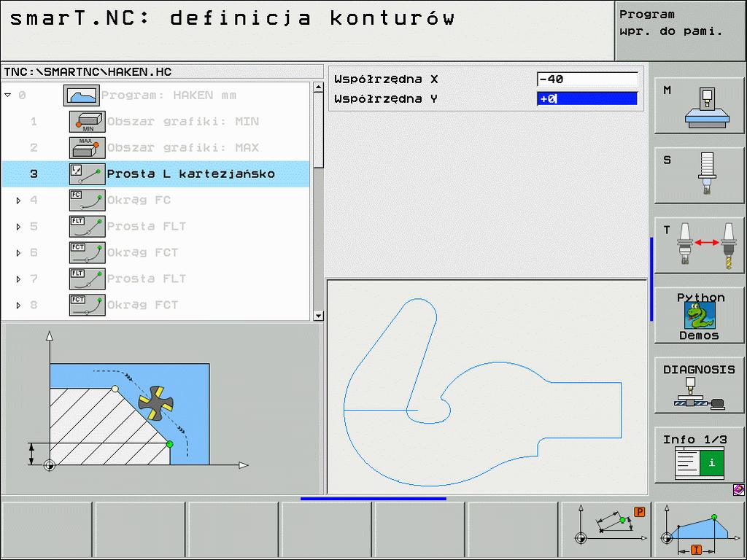Click the Okrąg FCT icon in row 8

click(88, 305)
